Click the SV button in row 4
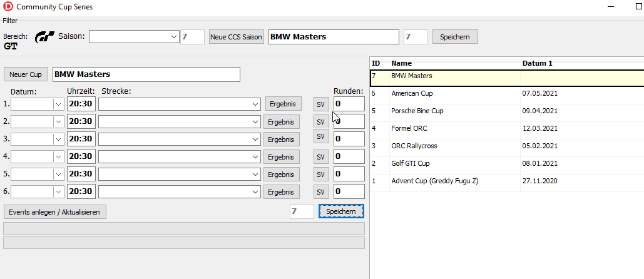The height and width of the screenshot is (279, 644). coord(320,157)
